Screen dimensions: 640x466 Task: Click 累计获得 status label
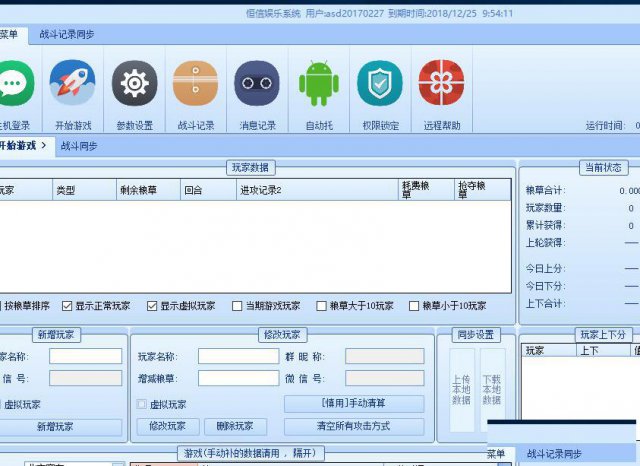pyautogui.click(x=545, y=225)
